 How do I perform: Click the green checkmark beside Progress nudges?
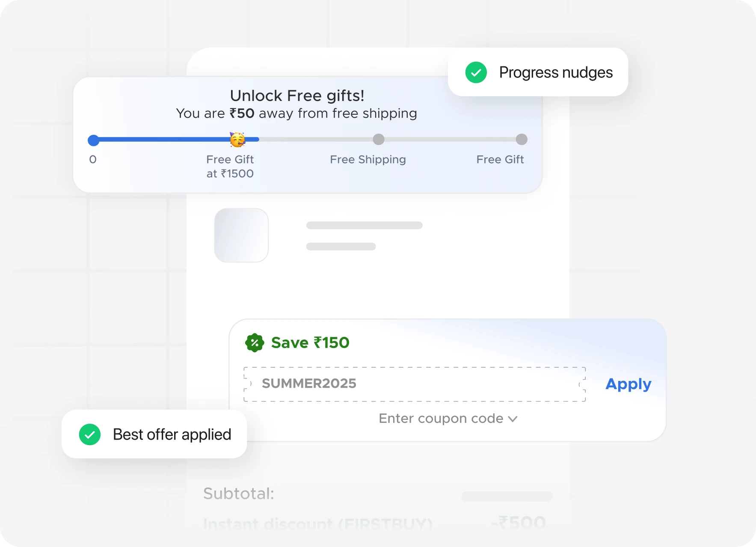coord(476,72)
